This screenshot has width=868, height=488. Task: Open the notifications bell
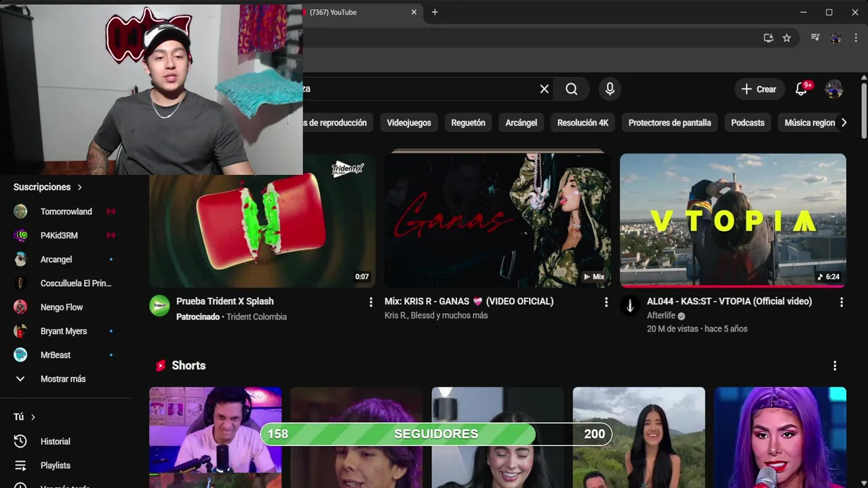(x=802, y=89)
